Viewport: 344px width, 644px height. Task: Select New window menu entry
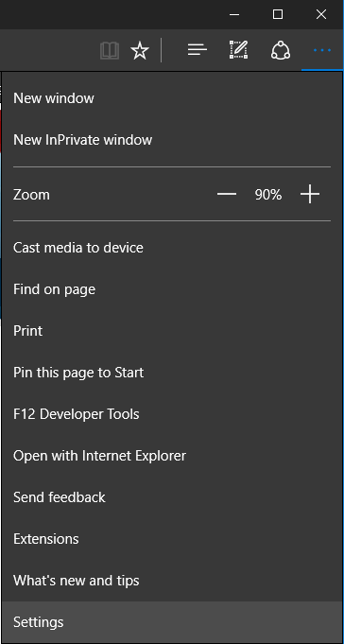pos(172,98)
